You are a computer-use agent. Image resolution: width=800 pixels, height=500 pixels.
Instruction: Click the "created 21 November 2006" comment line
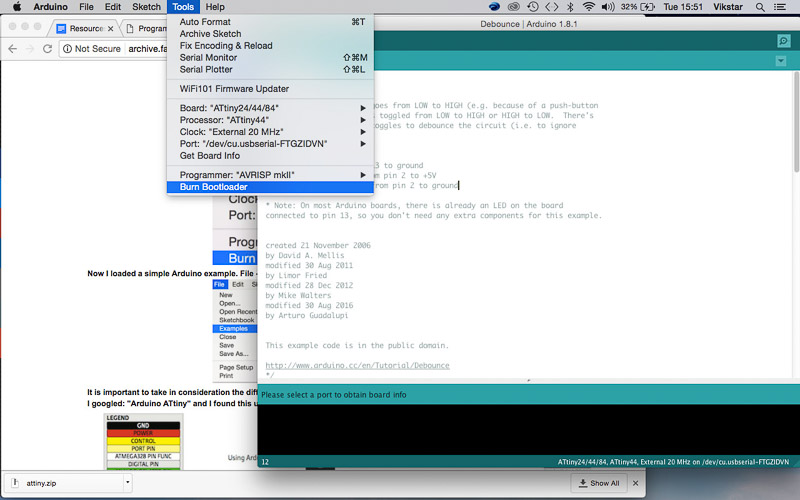point(318,245)
